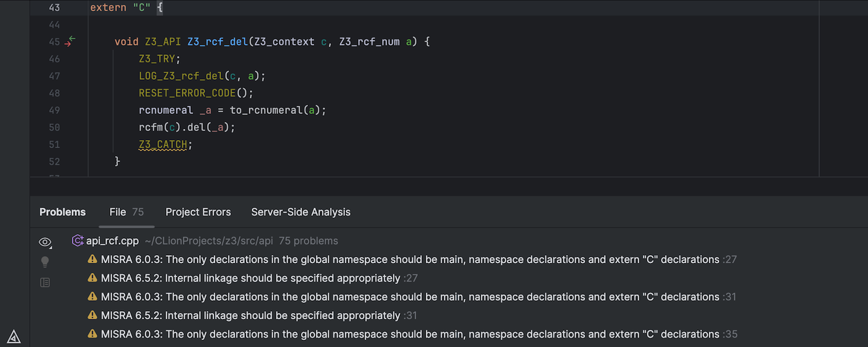
Task: Click warning icon of MISRA 6.5.2 line 31
Action: tap(93, 315)
